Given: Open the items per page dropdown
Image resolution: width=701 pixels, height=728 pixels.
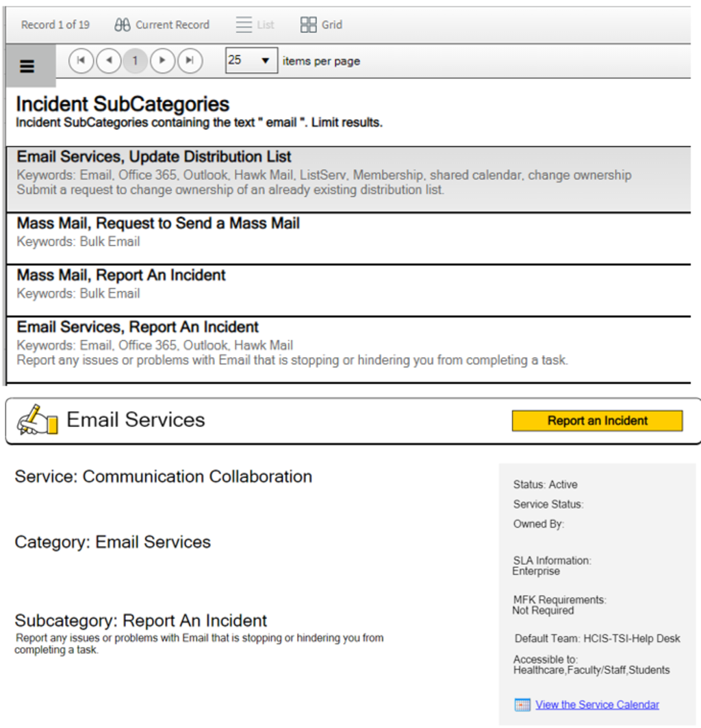Looking at the screenshot, I should [251, 61].
